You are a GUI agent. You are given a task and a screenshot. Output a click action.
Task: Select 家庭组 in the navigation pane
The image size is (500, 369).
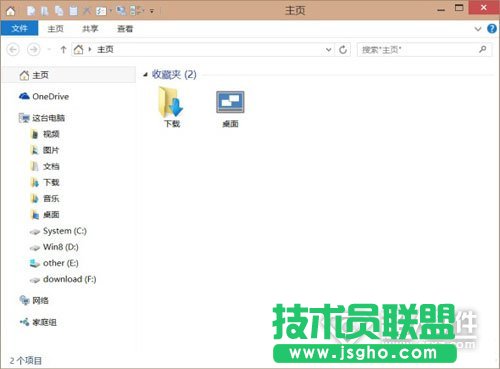click(x=44, y=322)
